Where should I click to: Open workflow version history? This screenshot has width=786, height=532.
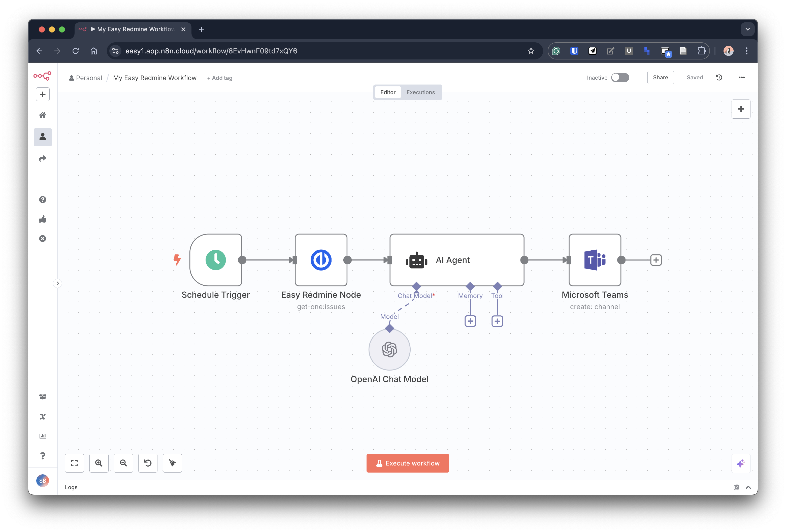719,77
